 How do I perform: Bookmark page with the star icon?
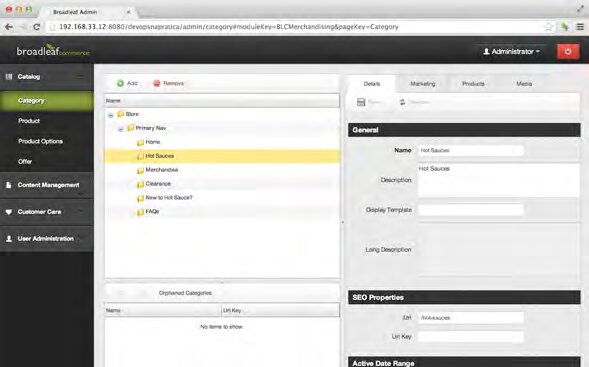[549, 27]
